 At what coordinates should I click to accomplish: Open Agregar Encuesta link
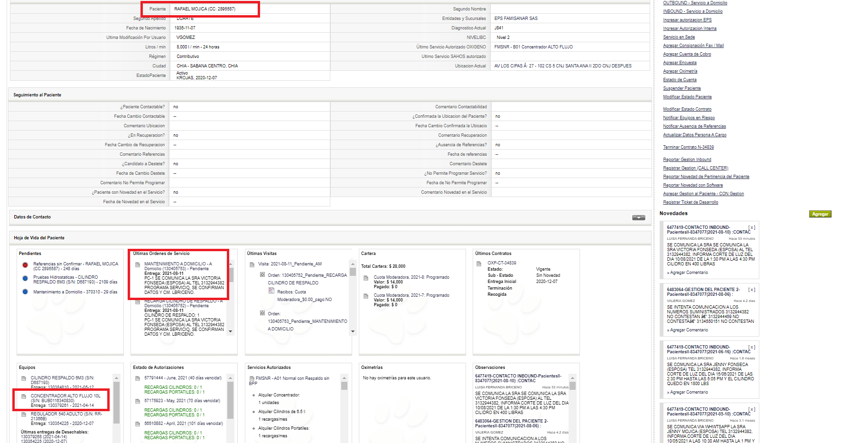680,63
